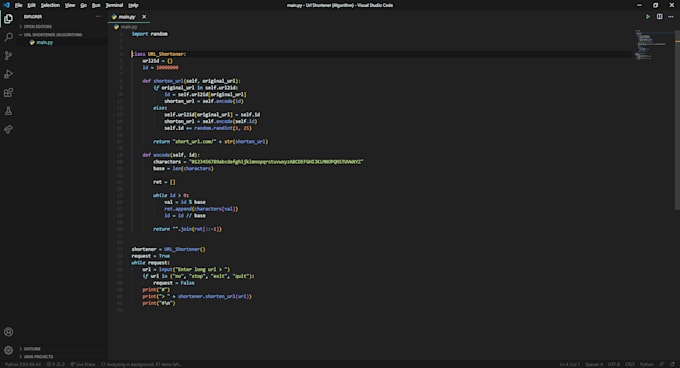Viewport: 680px width, 368px height.
Task: Open the Run and Debug view icon
Action: pyautogui.click(x=8, y=74)
